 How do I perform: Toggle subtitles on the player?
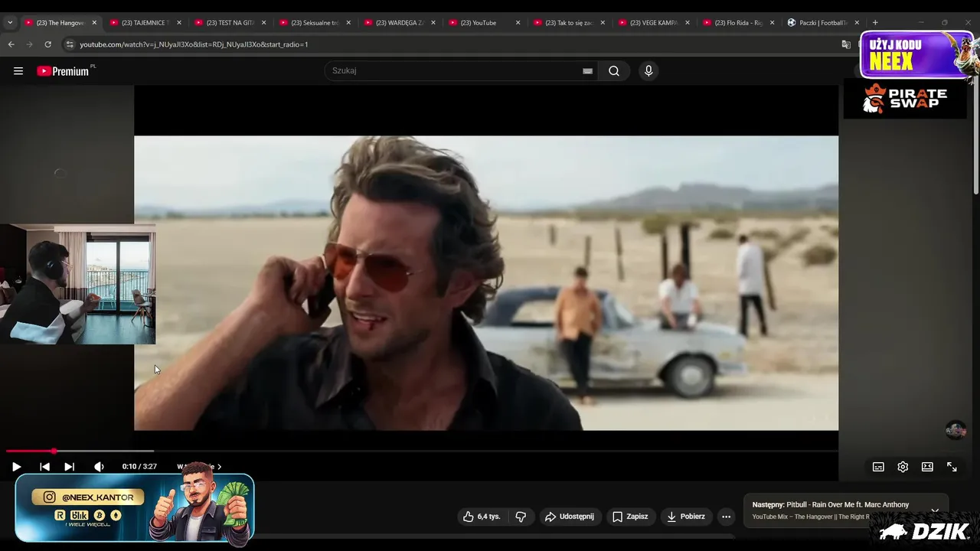[878, 467]
